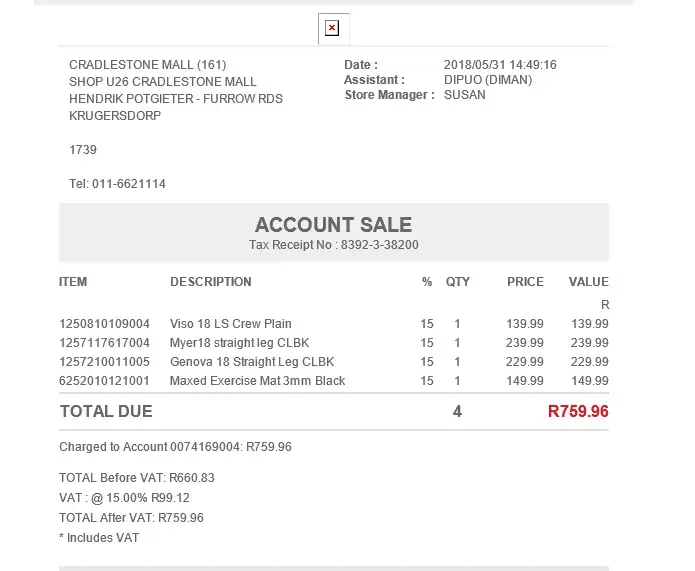Click the Charged to Account line
Screen dimensions: 695x571
click(x=175, y=447)
